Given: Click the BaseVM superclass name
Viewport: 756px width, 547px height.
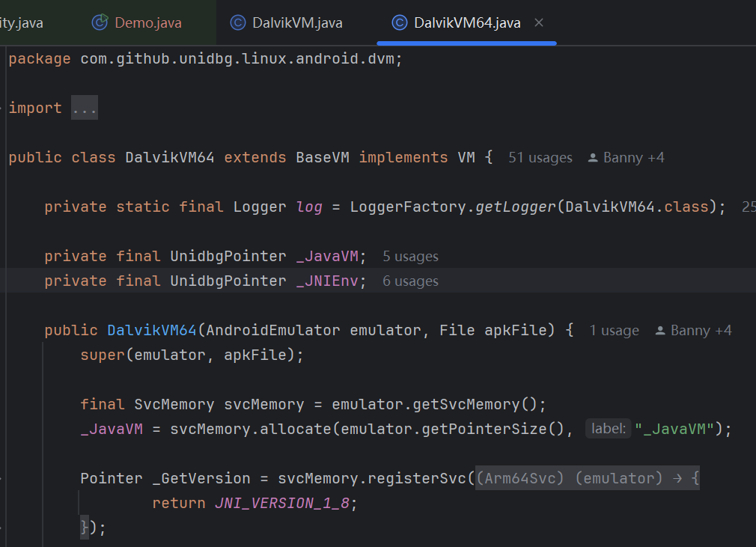Looking at the screenshot, I should click(323, 158).
